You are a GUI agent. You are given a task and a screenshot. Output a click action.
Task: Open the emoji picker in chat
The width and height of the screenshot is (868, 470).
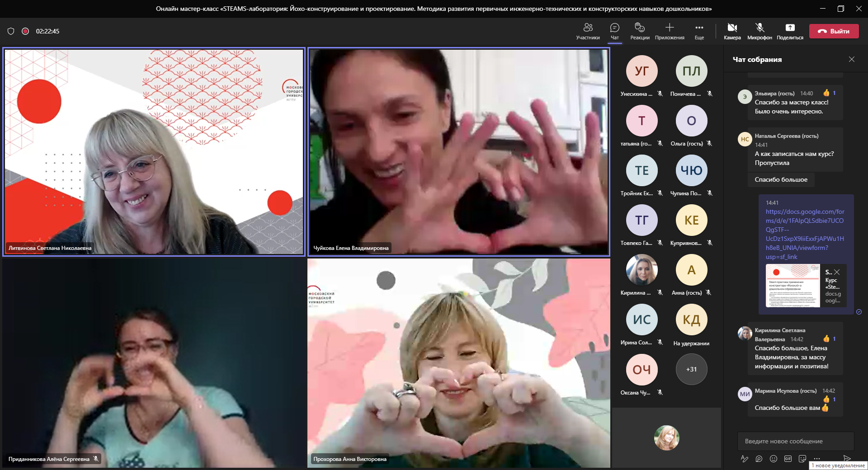(x=774, y=459)
